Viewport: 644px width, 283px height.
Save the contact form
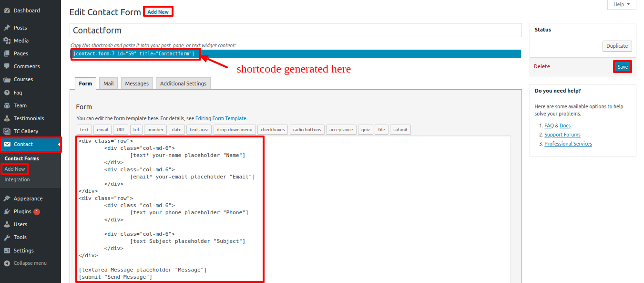[x=623, y=67]
